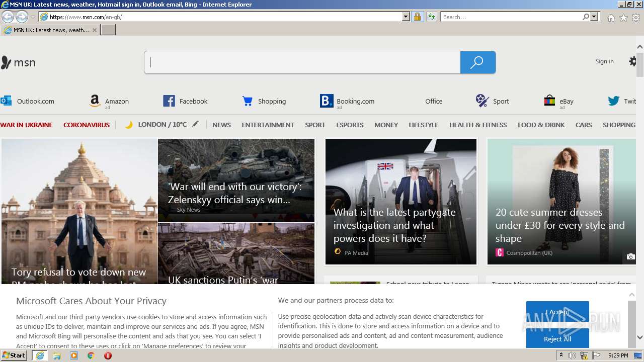Image resolution: width=644 pixels, height=362 pixels.
Task: Collapse the privacy banner chevron
Action: [x=632, y=295]
